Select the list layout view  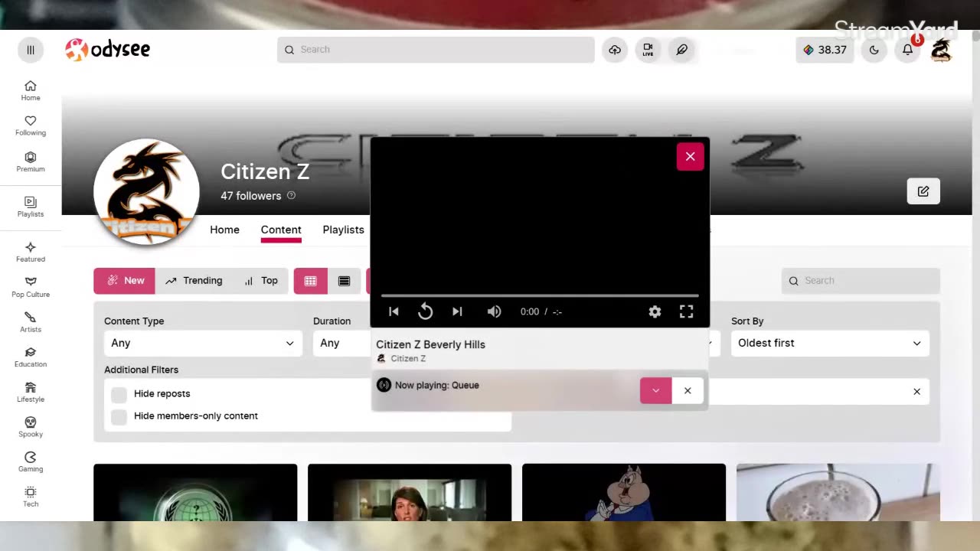345,281
